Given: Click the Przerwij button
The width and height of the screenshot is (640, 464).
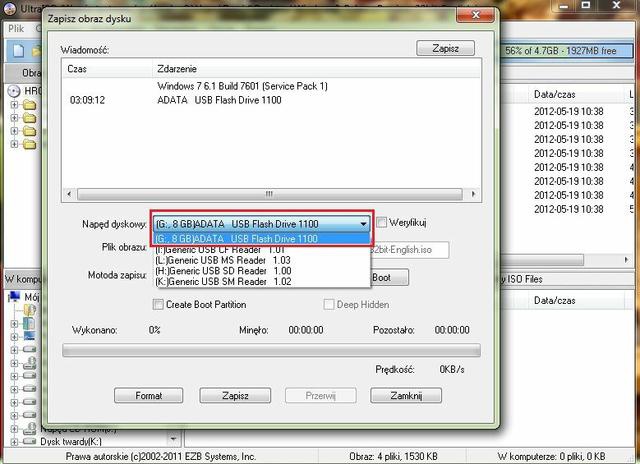Looking at the screenshot, I should pos(320,395).
